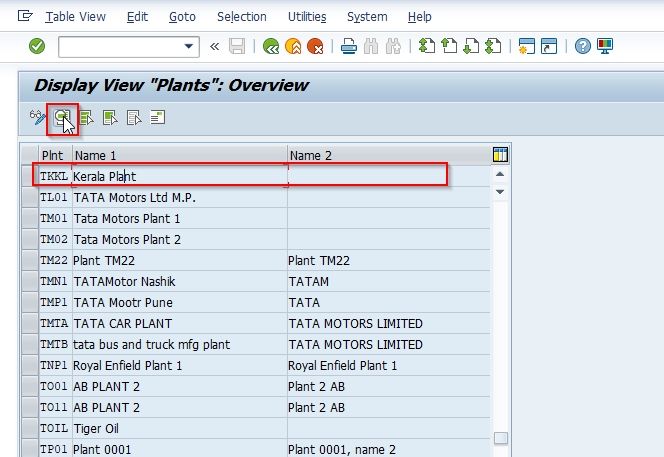This screenshot has width=664, height=457.
Task: Click the Select All icon
Action: pos(86,118)
